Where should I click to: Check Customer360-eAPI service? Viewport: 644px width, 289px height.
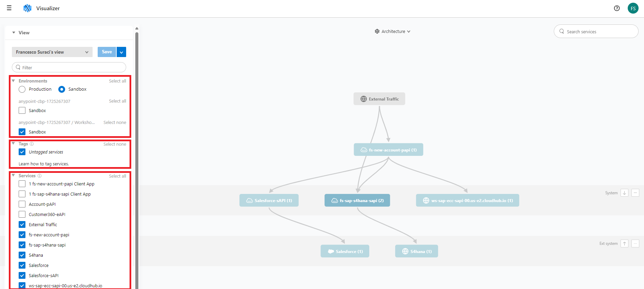click(22, 214)
